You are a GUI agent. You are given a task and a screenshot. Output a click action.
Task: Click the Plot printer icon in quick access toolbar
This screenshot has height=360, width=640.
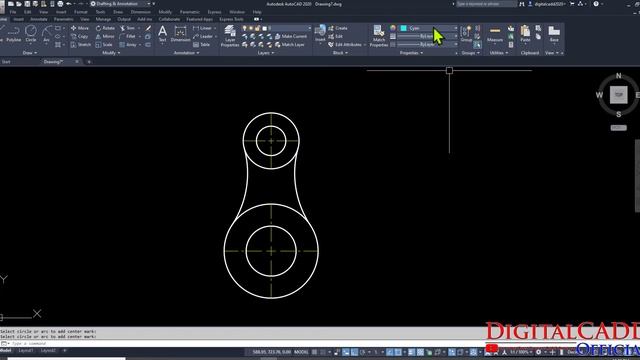[x=60, y=4]
